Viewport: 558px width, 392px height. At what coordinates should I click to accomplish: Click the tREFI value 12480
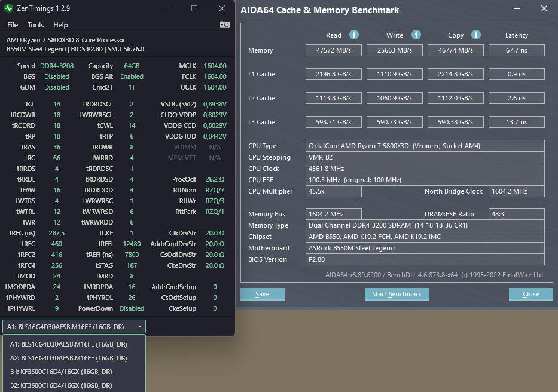point(132,244)
